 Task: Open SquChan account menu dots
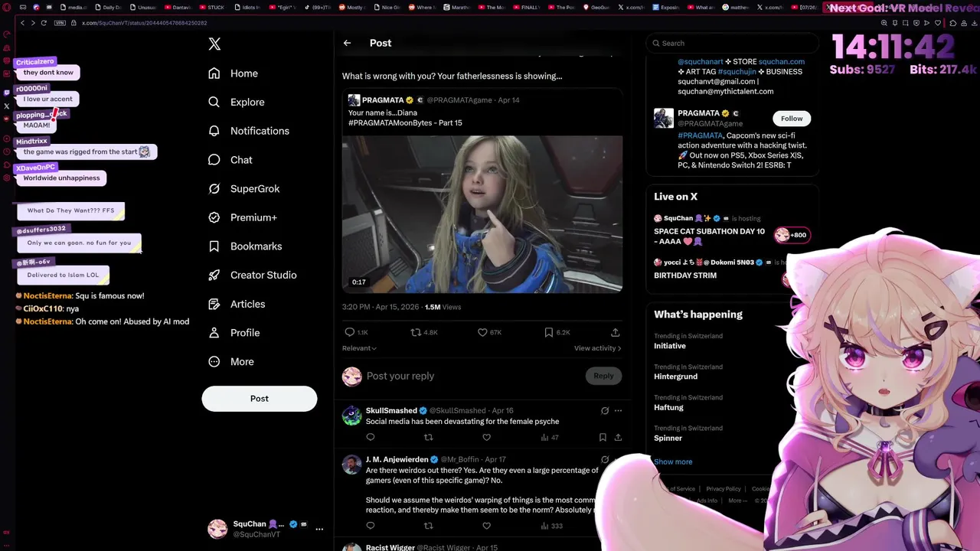[319, 529]
